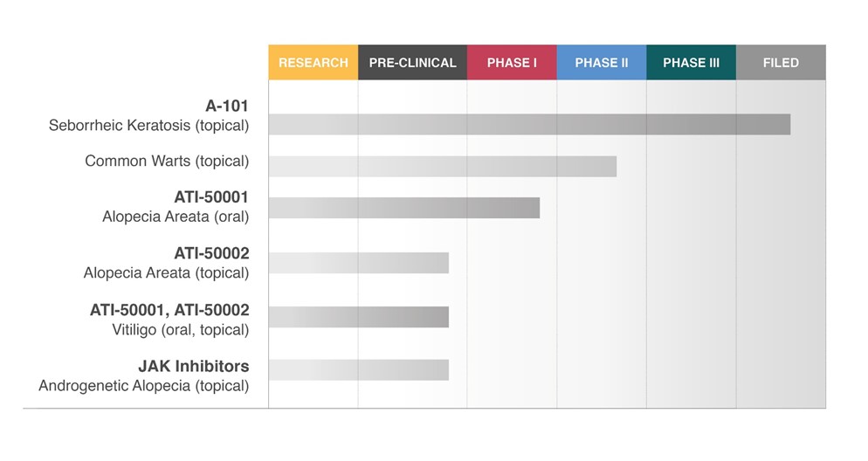Click the gray FILED header

coord(781,63)
